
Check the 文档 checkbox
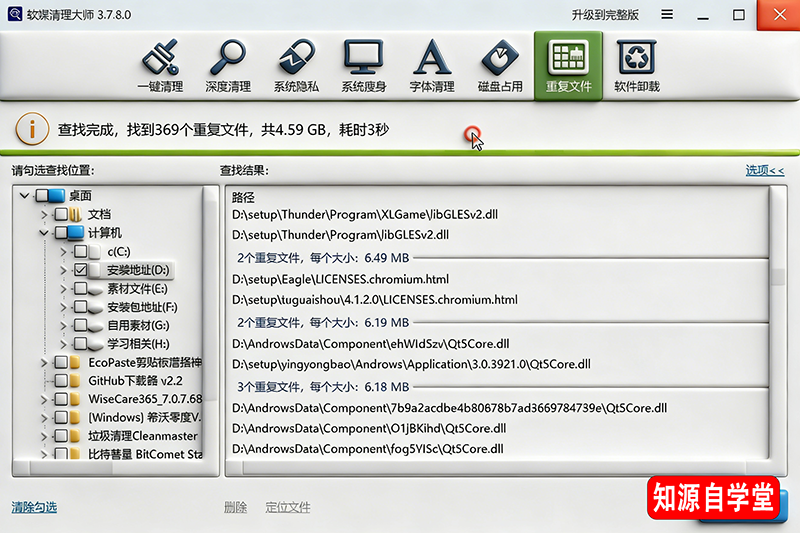61,214
